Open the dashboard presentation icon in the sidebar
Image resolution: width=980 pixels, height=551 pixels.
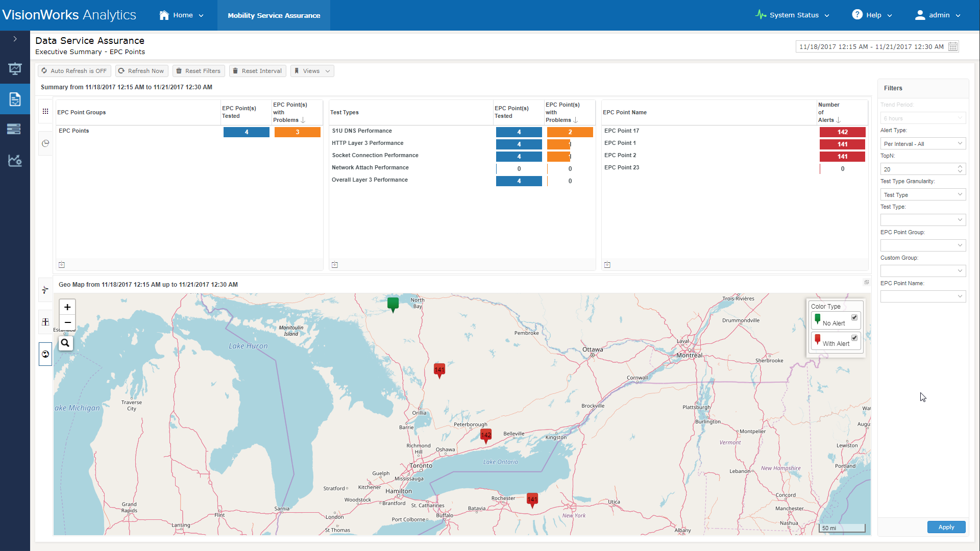pos(15,69)
